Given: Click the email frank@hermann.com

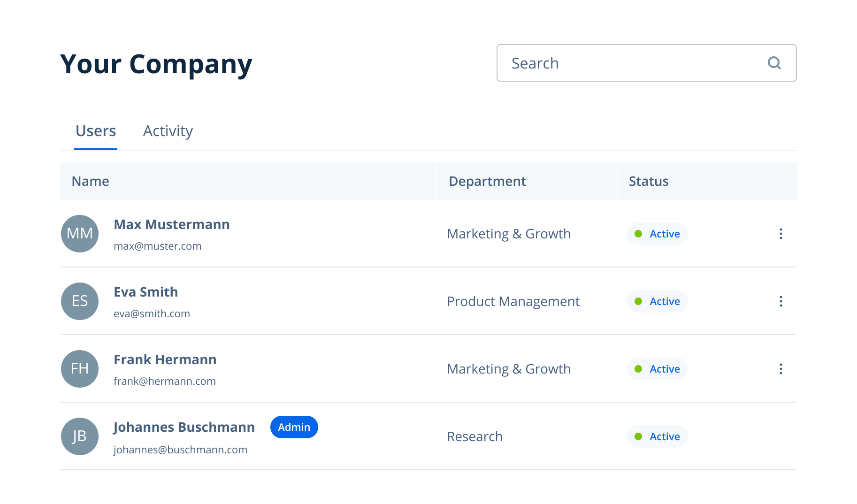Looking at the screenshot, I should coord(164,381).
